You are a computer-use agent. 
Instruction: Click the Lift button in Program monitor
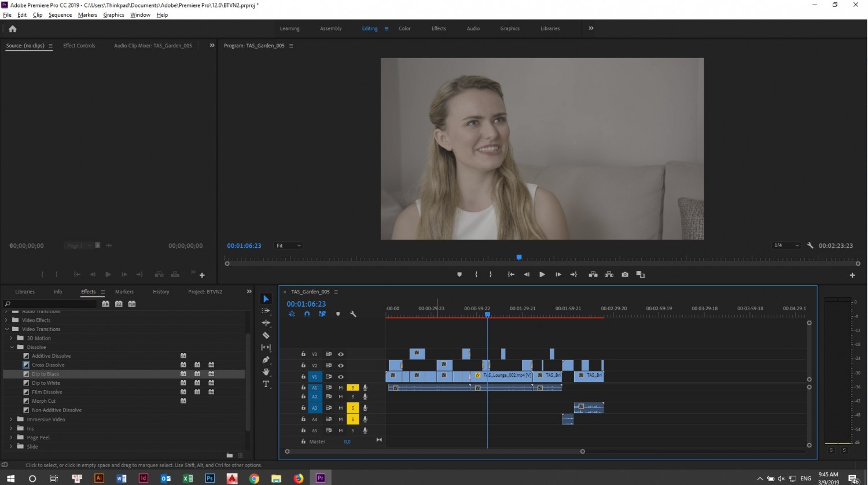593,274
